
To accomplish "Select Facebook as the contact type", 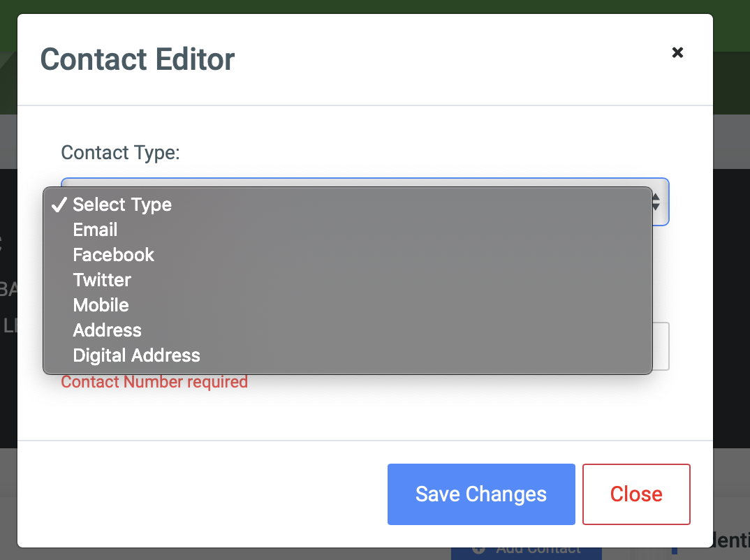I will (x=113, y=254).
